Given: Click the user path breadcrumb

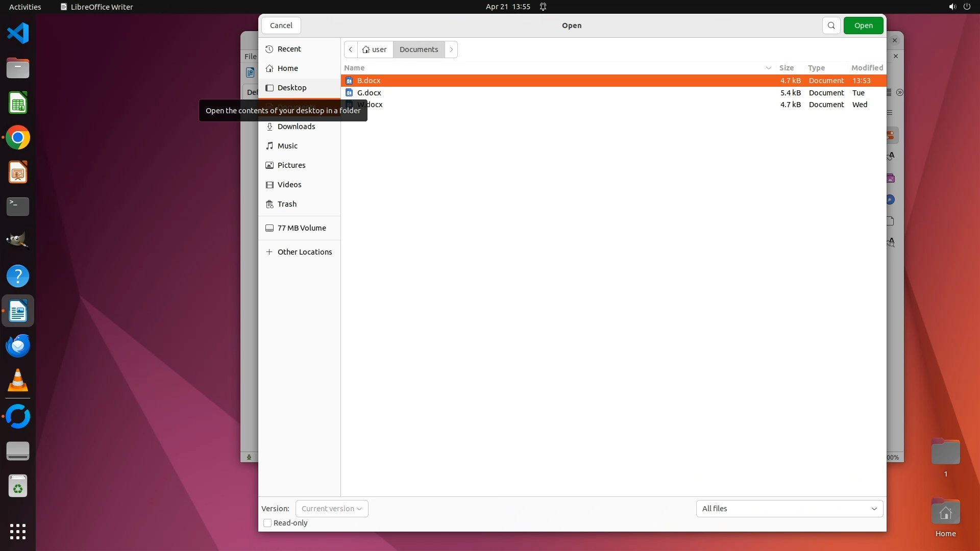Looking at the screenshot, I should pos(375,49).
